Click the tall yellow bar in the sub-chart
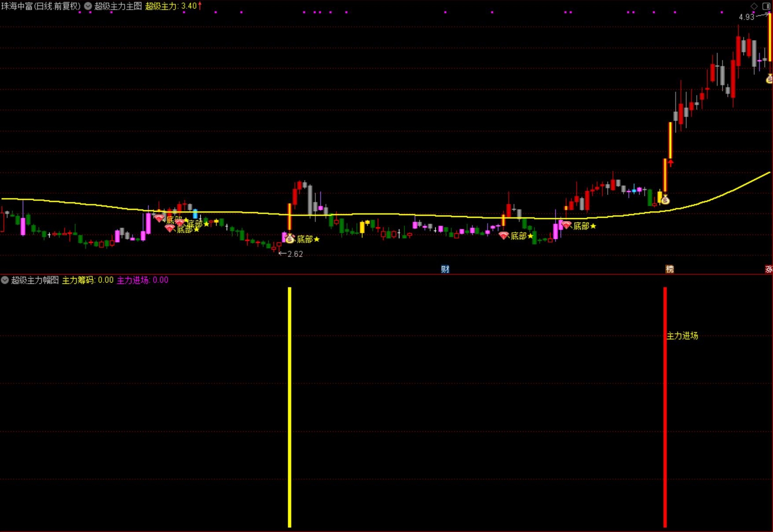Image resolution: width=773 pixels, height=532 pixels. tap(289, 407)
